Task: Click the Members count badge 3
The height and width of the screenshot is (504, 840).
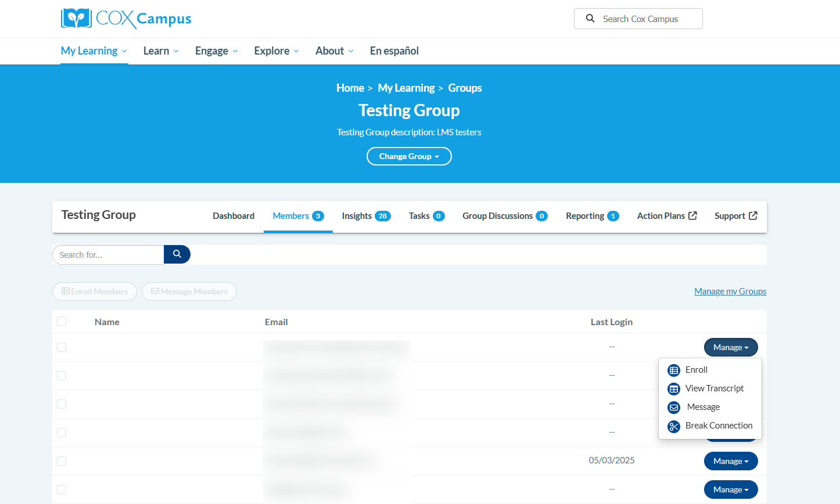Action: [318, 216]
